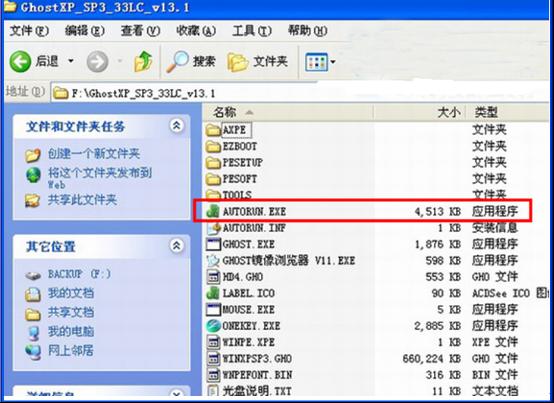
Task: Open the 工具(T) menu
Action: [252, 31]
